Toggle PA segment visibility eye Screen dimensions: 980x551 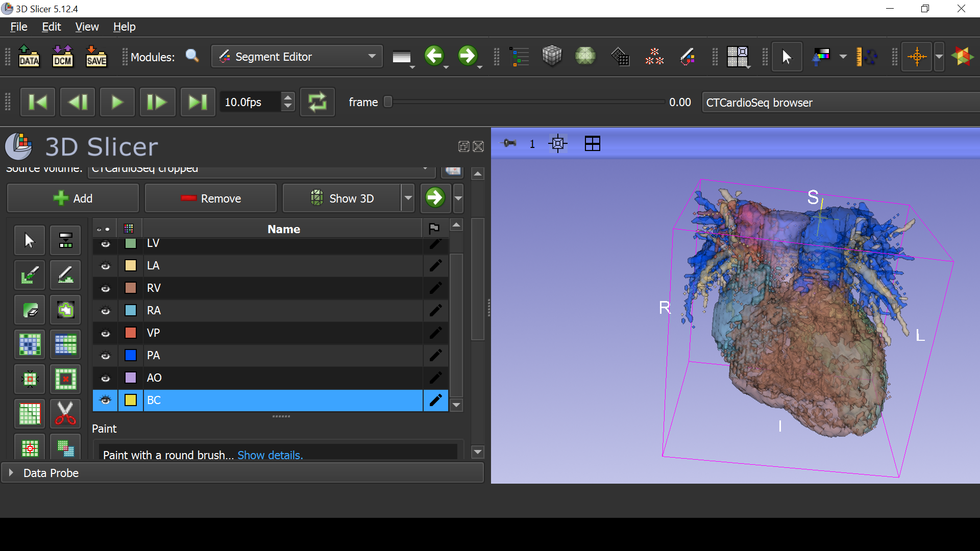tap(106, 356)
